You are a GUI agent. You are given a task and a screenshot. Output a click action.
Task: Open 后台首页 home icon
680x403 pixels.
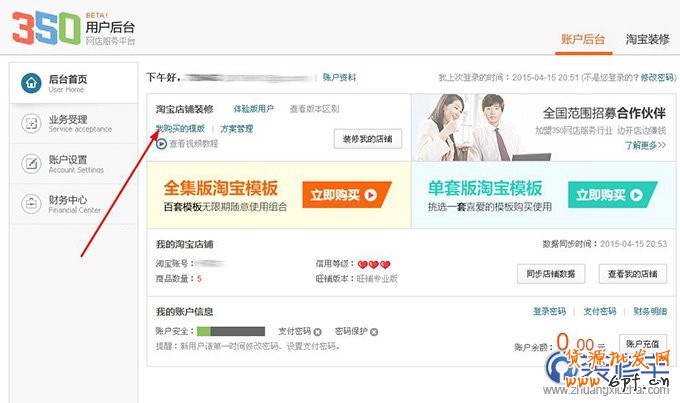tap(31, 83)
